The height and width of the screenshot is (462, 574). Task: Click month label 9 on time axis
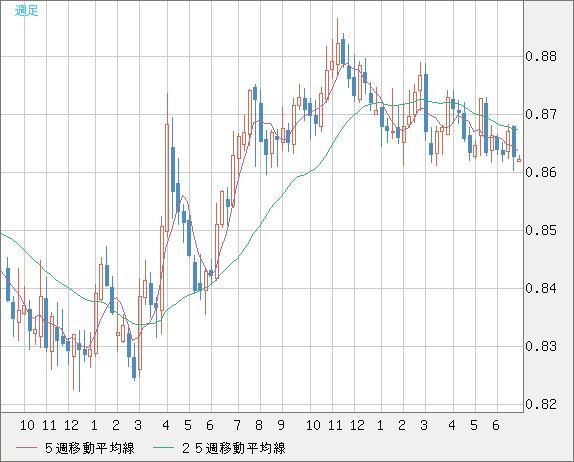pyautogui.click(x=281, y=425)
